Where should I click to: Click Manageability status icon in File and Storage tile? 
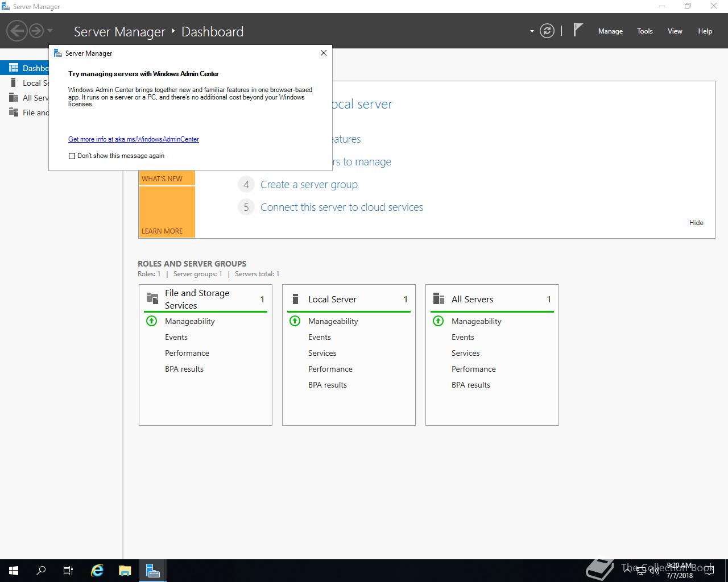coord(152,321)
